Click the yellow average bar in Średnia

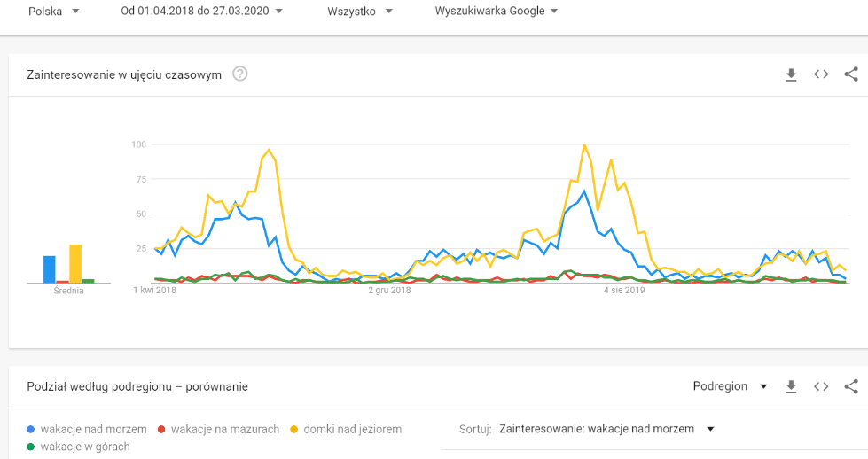click(x=75, y=263)
